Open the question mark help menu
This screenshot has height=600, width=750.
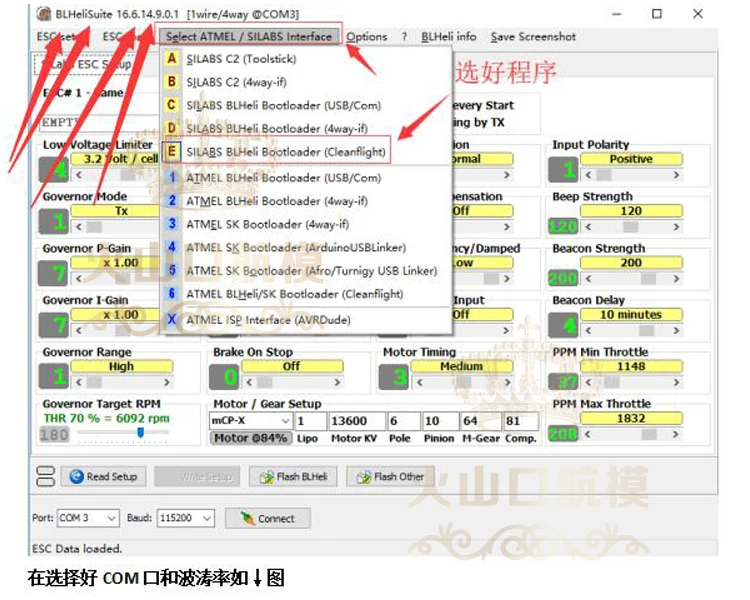click(x=404, y=36)
